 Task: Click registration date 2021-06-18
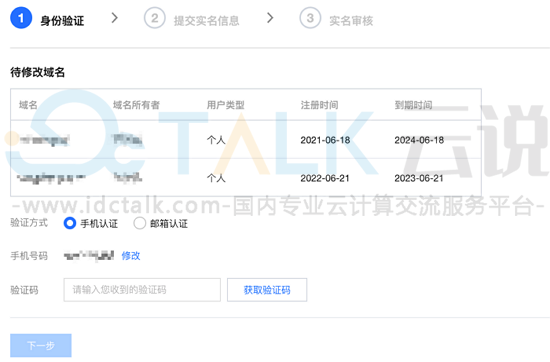[x=325, y=140]
